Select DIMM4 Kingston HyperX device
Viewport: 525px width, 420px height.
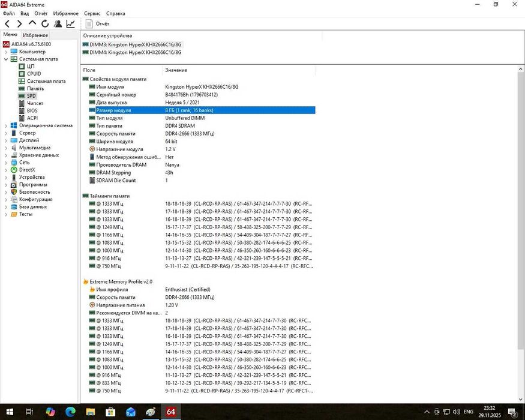132,53
